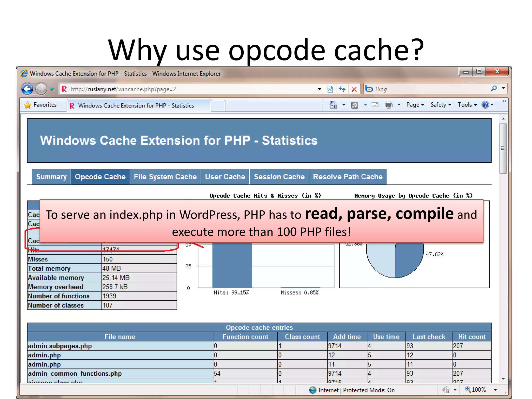Click the scrollbar down arrow
The width and height of the screenshot is (532, 399).
(x=503, y=379)
